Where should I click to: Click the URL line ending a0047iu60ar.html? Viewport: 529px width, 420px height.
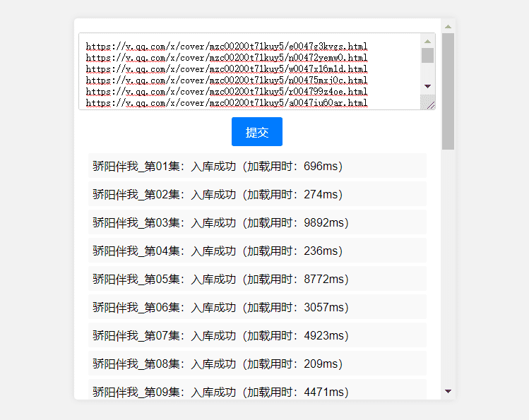tap(227, 103)
